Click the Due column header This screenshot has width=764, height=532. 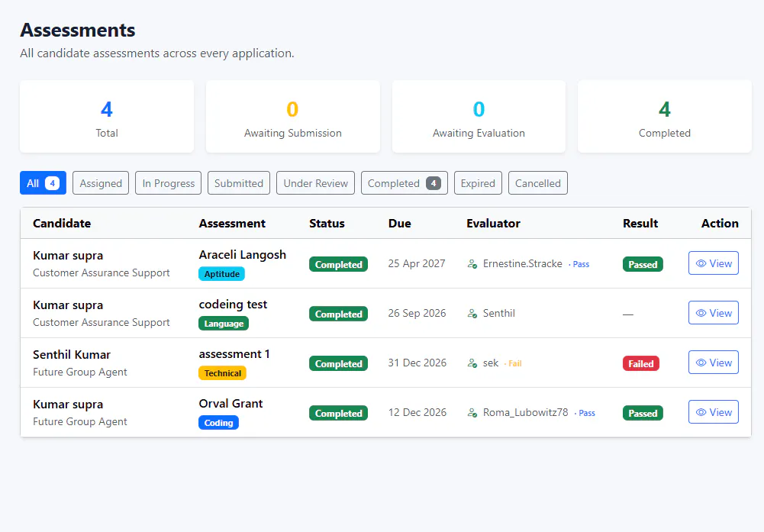[x=399, y=224]
